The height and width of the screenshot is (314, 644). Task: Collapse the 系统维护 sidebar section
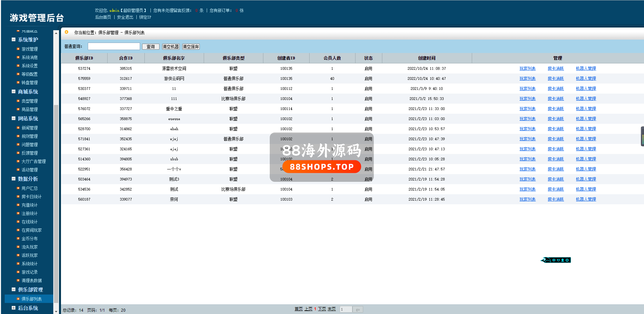(13, 40)
